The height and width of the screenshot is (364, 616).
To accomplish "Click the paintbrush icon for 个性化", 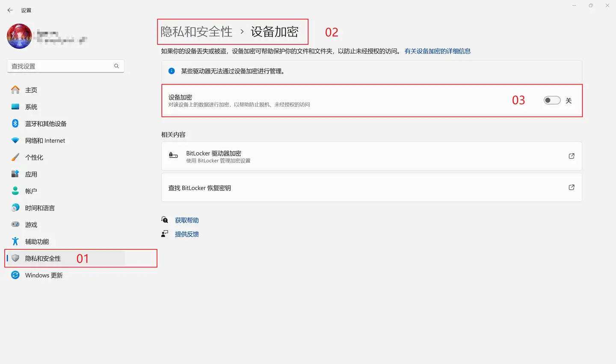I will click(x=15, y=157).
